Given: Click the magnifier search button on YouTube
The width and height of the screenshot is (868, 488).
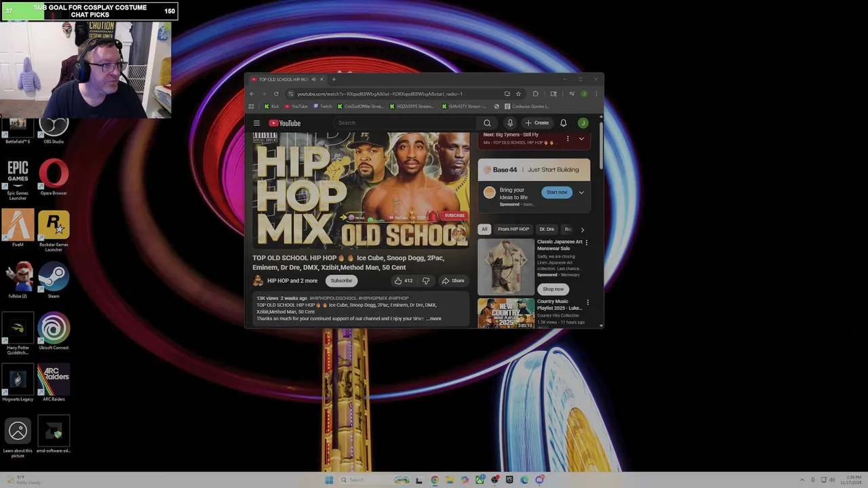Looking at the screenshot, I should [487, 123].
